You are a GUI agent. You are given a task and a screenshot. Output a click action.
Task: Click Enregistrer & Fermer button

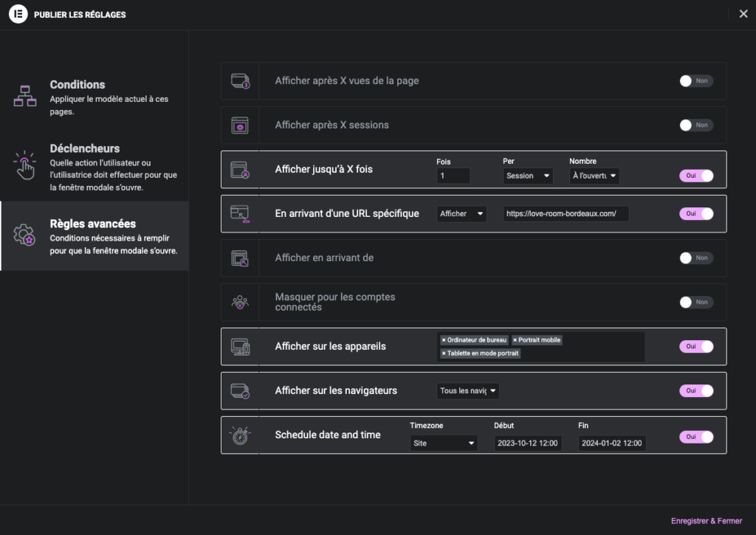[706, 520]
